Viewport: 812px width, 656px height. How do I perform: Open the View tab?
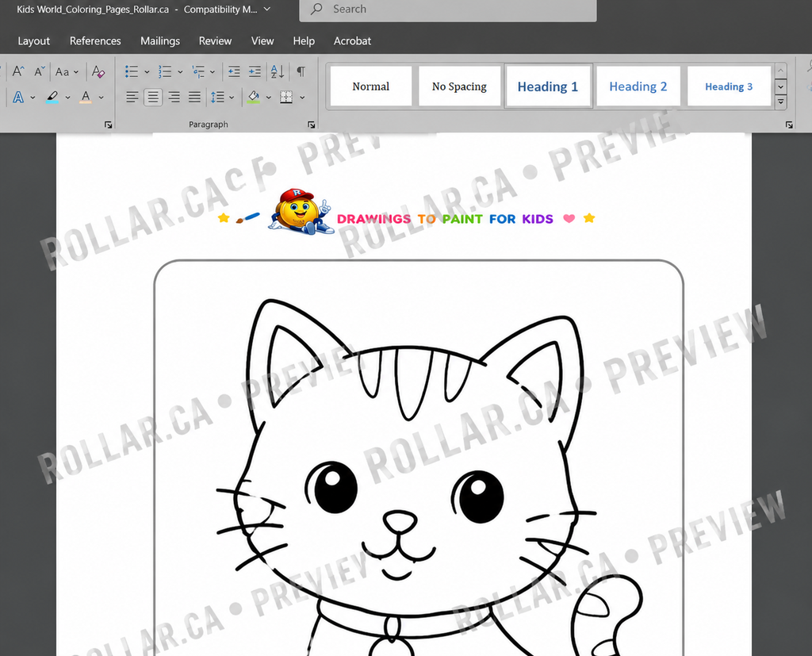[262, 41]
